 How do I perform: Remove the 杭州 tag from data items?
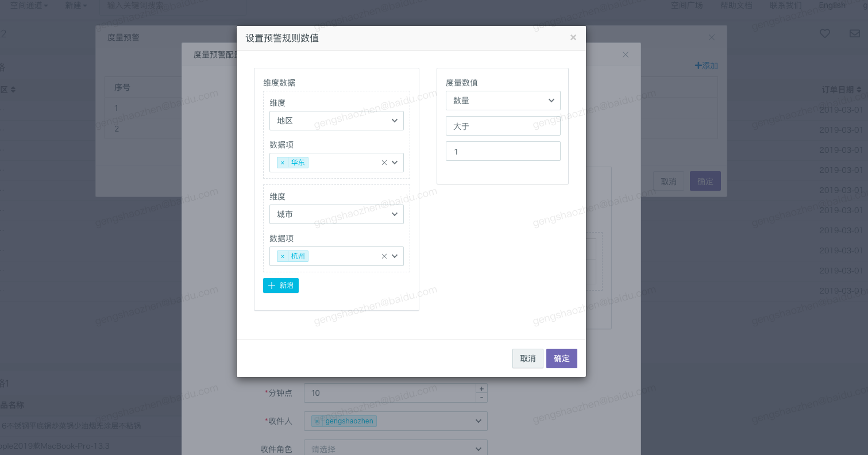click(x=283, y=256)
